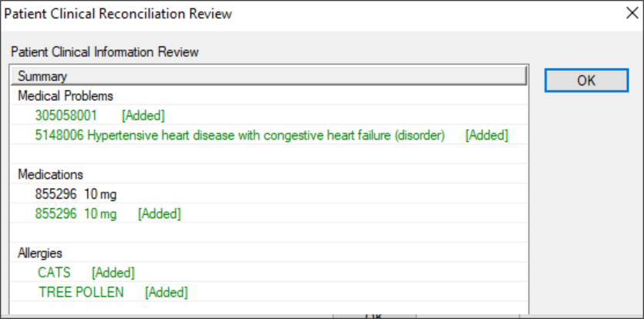Click [Added] tag next to TREE POLLEN

point(167,292)
